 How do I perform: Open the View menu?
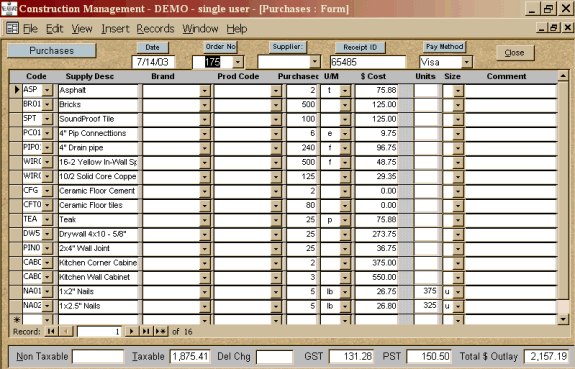(x=82, y=29)
